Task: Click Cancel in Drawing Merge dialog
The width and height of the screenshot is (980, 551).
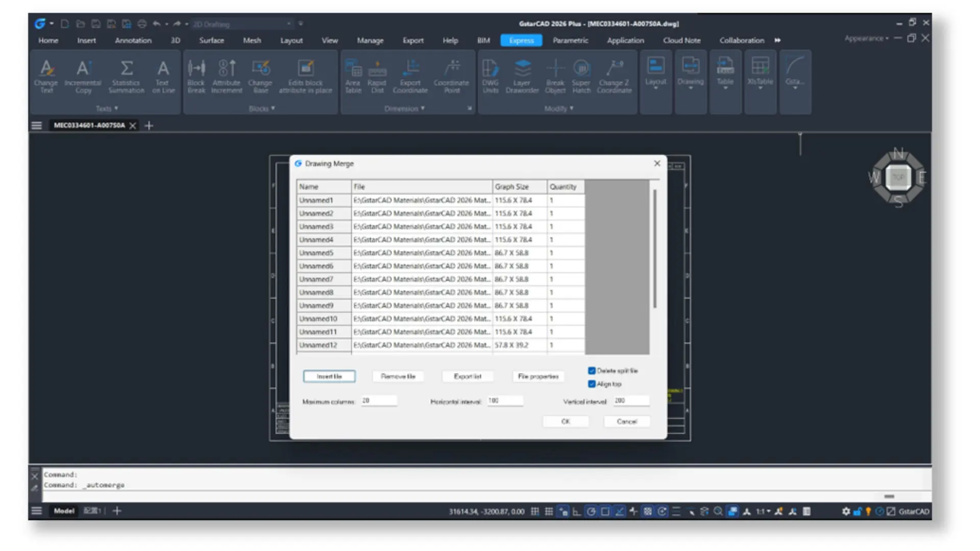Action: 627,422
